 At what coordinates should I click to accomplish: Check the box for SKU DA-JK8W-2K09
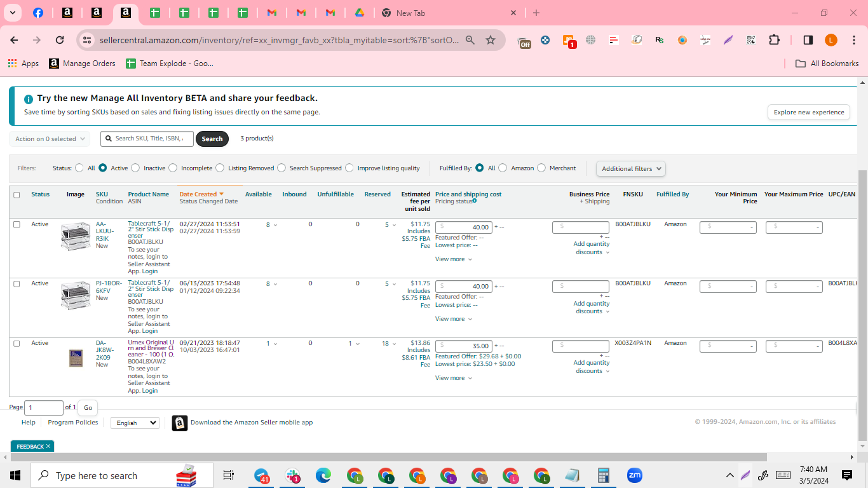[x=17, y=343]
